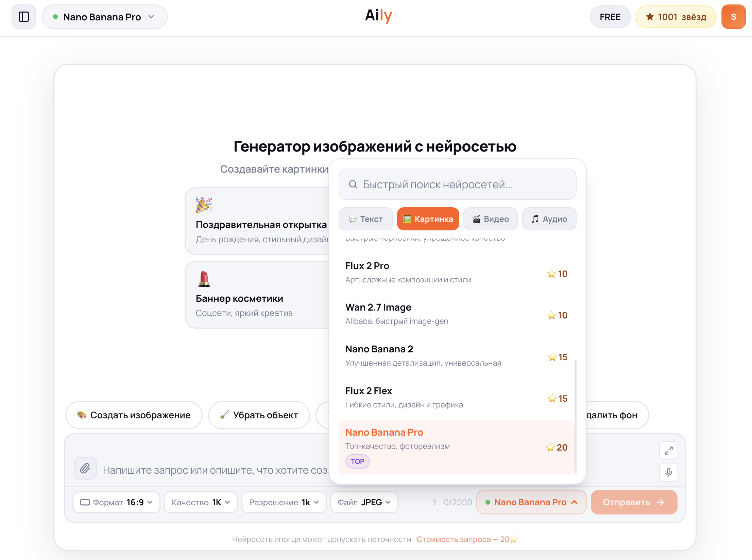Click the description Alibaba, быстрый image-gen

coord(397,321)
